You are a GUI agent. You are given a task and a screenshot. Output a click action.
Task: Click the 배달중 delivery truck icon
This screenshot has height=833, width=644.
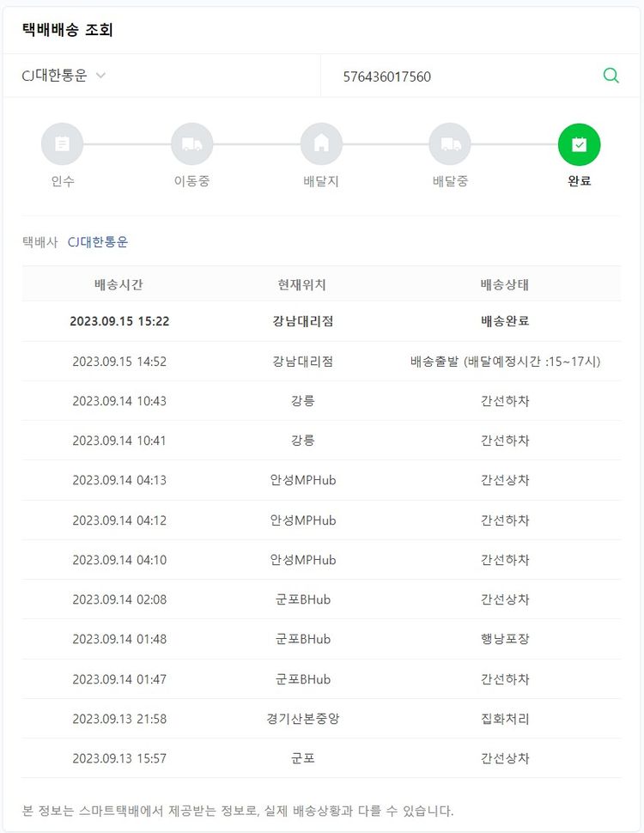point(450,144)
